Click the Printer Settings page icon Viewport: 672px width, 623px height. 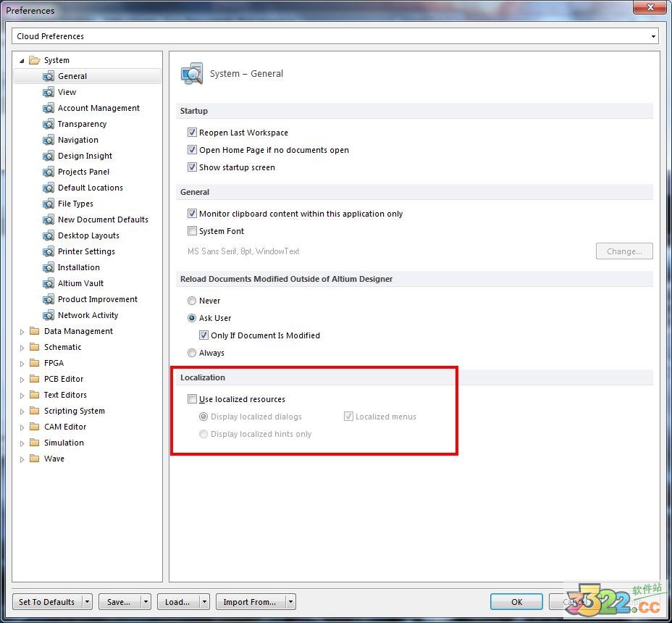[49, 251]
